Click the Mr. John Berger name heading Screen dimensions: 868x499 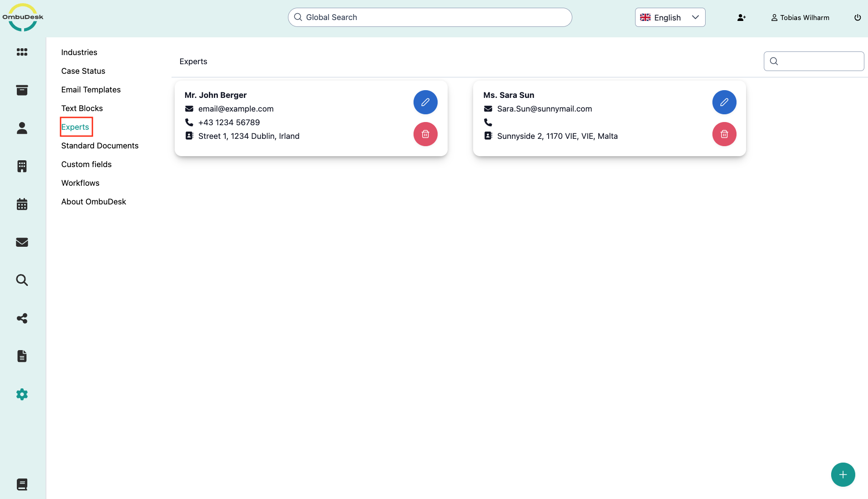[216, 95]
